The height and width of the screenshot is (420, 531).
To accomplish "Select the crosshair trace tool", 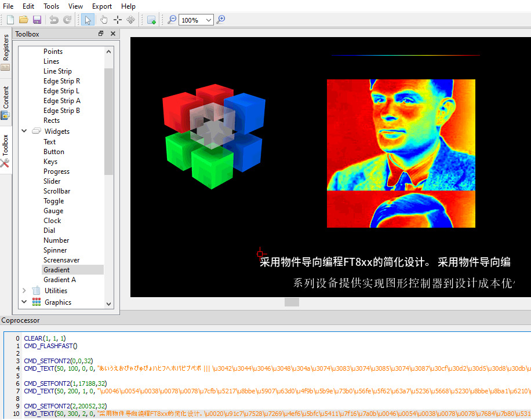I will pyautogui.click(x=118, y=20).
